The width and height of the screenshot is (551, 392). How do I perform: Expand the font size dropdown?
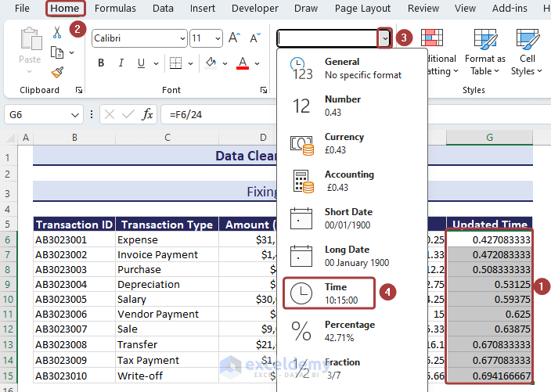coord(218,38)
